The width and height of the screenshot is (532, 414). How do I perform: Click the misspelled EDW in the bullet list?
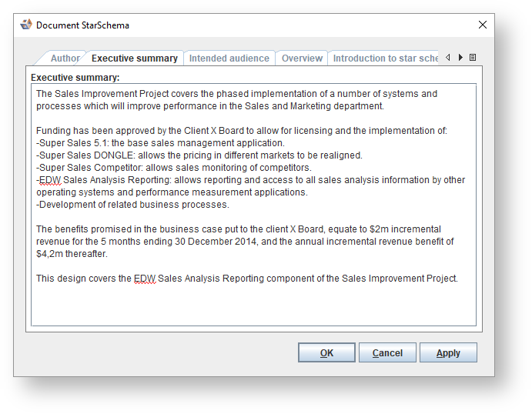click(50, 180)
